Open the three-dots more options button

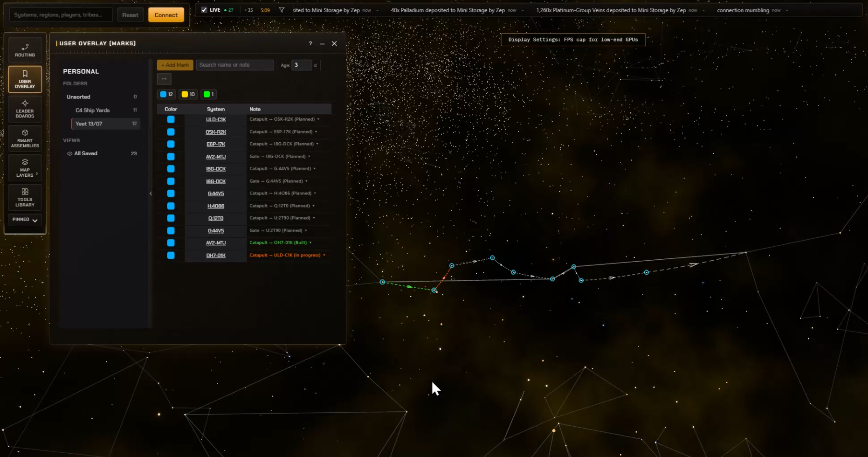coord(164,79)
